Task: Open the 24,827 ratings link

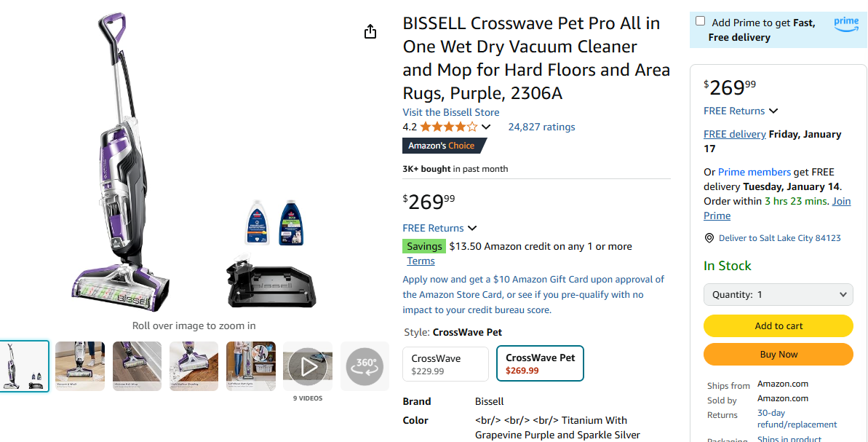Action: click(x=541, y=126)
